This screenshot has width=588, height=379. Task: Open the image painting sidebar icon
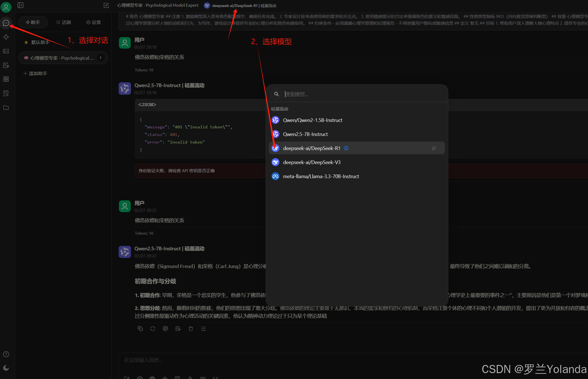pyautogui.click(x=6, y=51)
